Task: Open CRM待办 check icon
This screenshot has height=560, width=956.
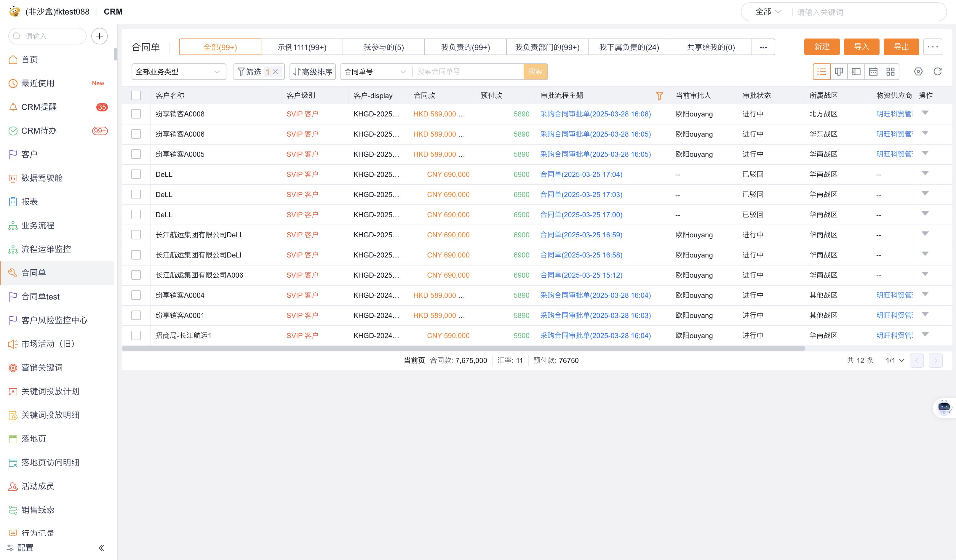Action: pyautogui.click(x=13, y=130)
